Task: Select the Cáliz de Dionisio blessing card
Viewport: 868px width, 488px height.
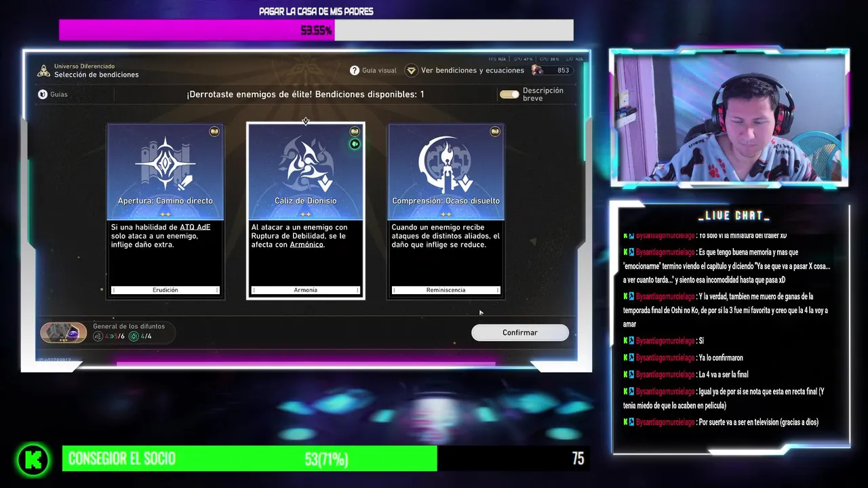Action: click(306, 211)
